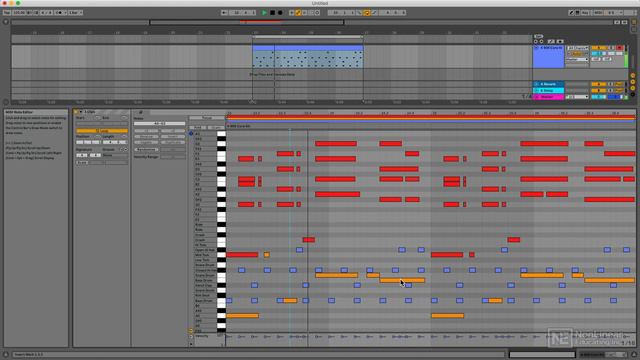
Task: Click the Randomize button in Notes panel
Action: (146, 150)
